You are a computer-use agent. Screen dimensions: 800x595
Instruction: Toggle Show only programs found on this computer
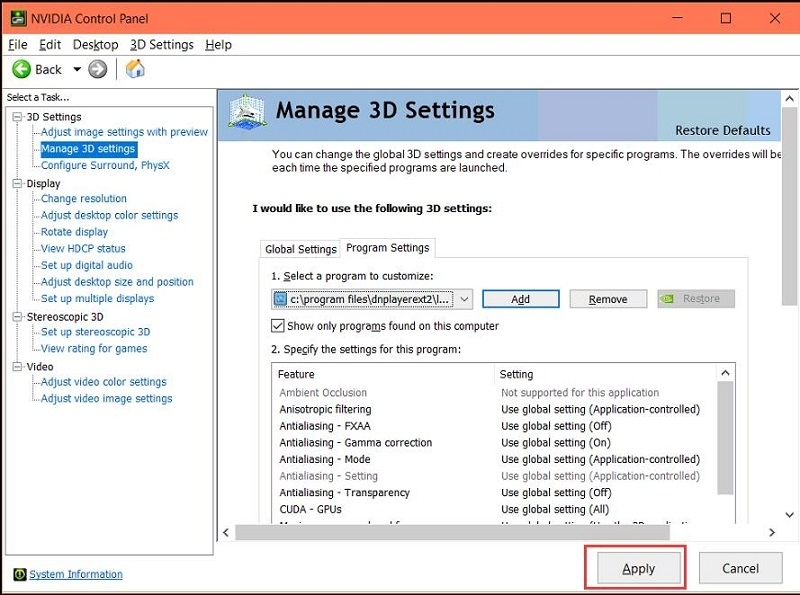pos(278,326)
